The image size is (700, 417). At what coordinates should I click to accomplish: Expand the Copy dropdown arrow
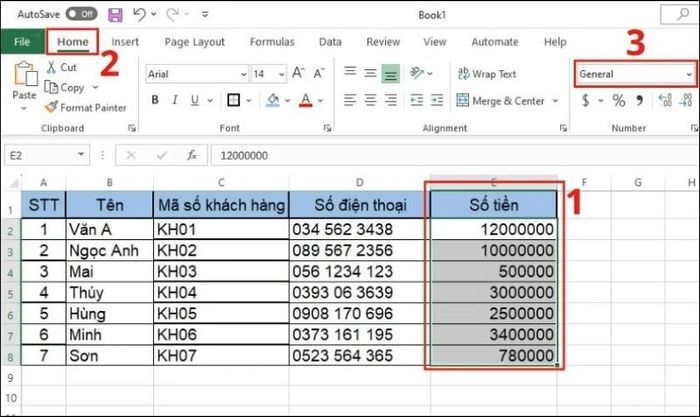(95, 88)
